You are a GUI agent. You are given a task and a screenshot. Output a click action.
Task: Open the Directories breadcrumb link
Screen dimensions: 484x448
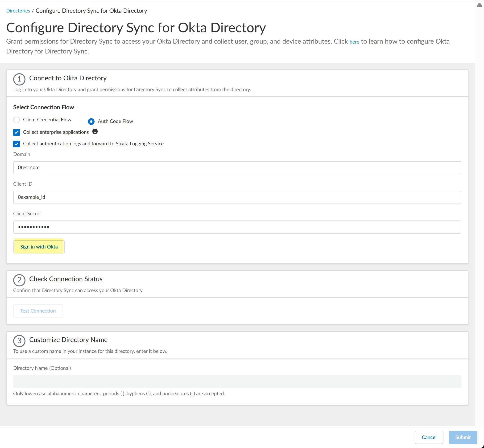(x=18, y=11)
